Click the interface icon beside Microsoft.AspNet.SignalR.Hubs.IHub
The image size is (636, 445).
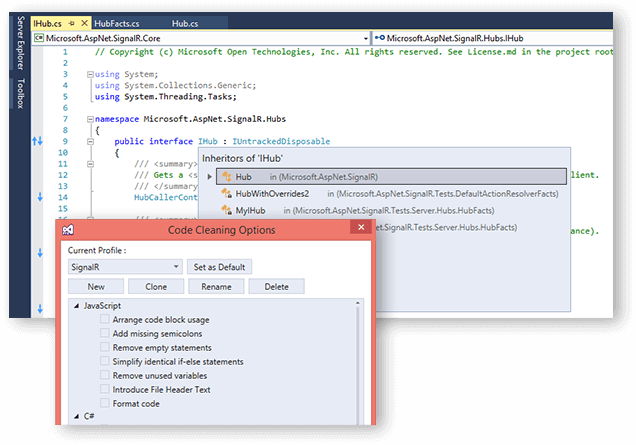380,38
